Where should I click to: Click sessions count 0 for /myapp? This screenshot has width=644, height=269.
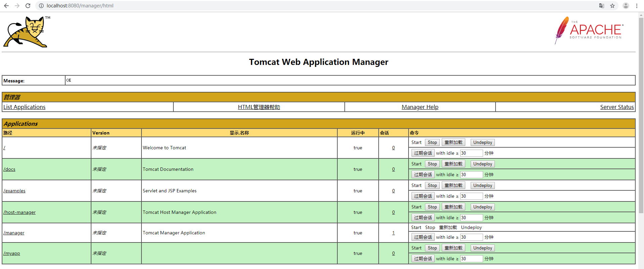tap(393, 253)
